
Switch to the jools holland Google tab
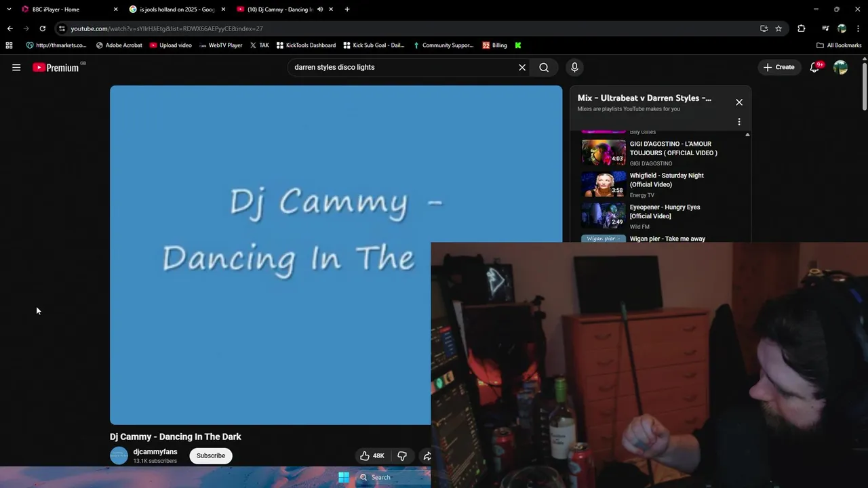178,9
